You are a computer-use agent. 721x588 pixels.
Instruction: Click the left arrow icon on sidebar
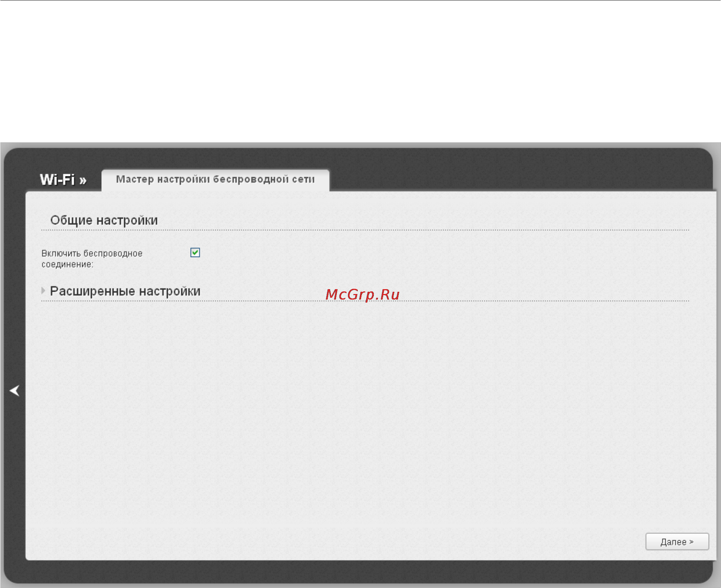point(15,391)
